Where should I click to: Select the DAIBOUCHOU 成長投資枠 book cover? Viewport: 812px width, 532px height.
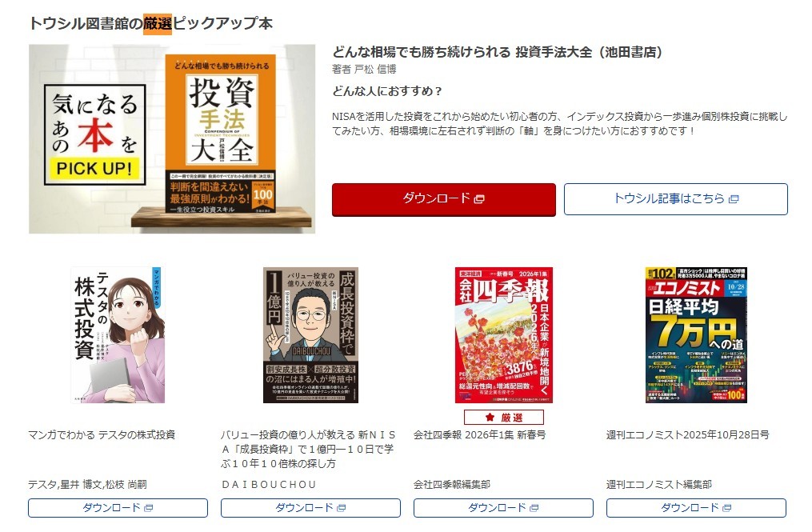tap(310, 335)
